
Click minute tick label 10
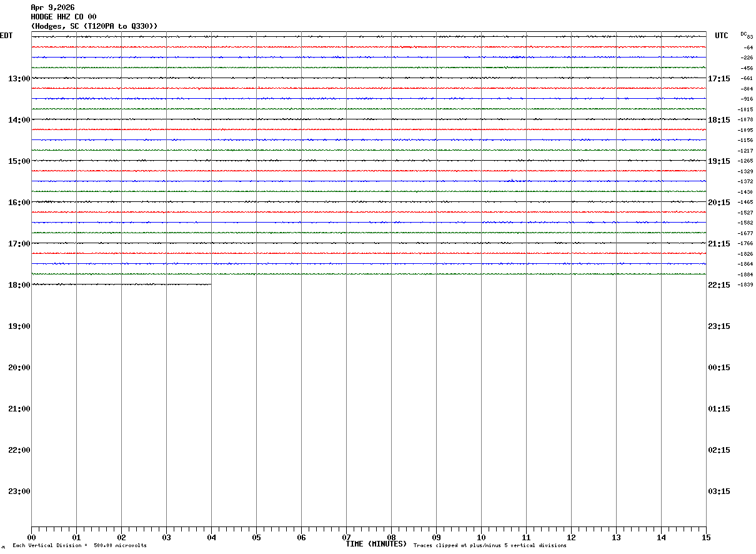pyautogui.click(x=481, y=538)
